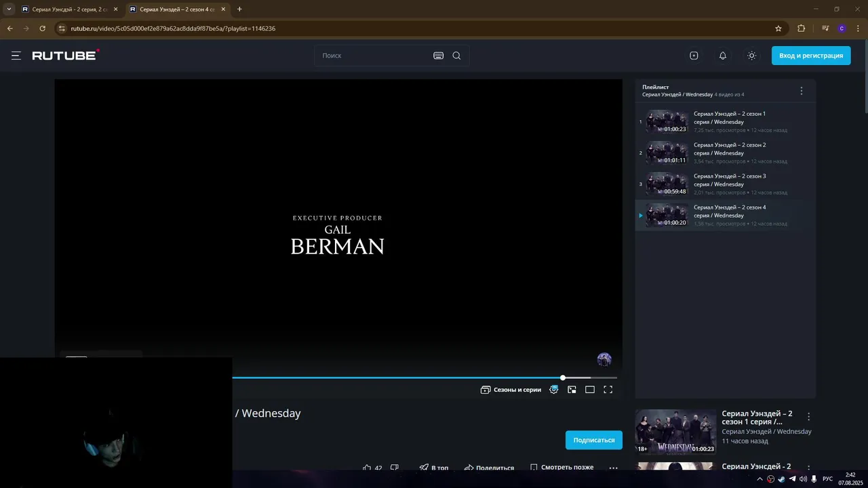Add to Смотреть позже
This screenshot has width=868, height=488.
point(561,468)
